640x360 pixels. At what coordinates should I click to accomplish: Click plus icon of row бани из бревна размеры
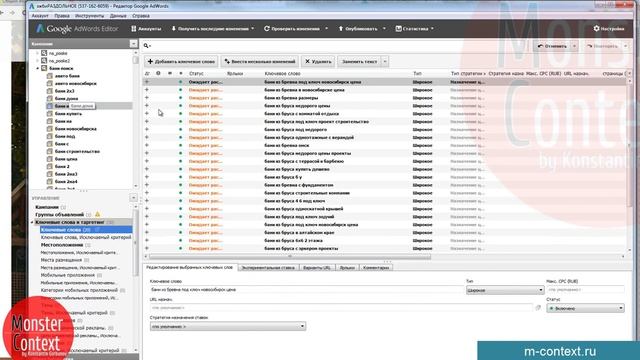pyautogui.click(x=147, y=98)
